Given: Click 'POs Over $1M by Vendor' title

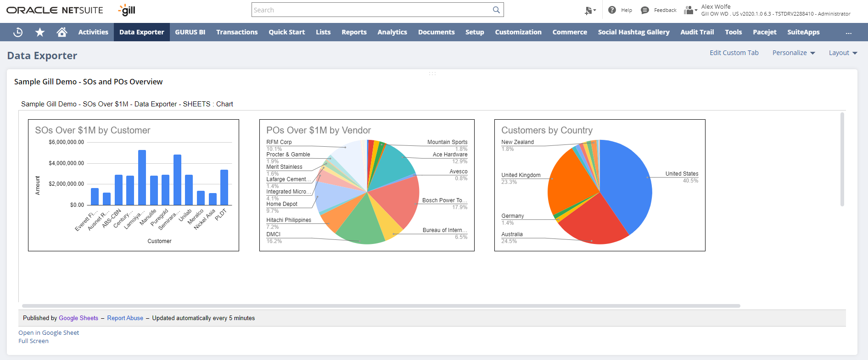Looking at the screenshot, I should (x=319, y=130).
